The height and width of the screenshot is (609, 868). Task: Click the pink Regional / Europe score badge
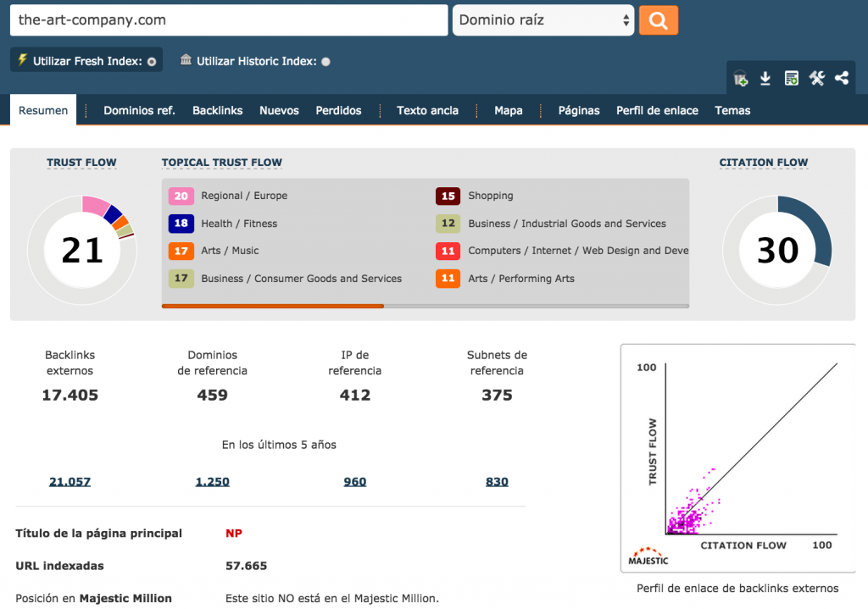181,196
